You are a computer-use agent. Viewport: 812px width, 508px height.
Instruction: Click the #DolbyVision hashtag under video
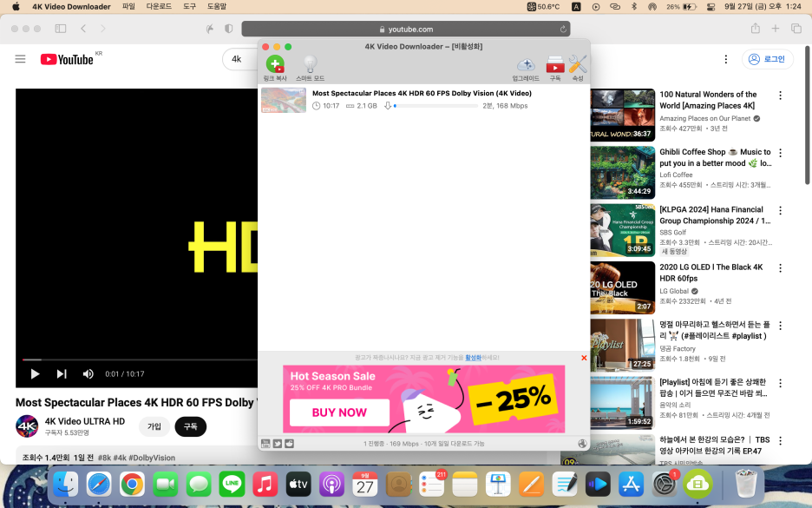click(x=152, y=458)
